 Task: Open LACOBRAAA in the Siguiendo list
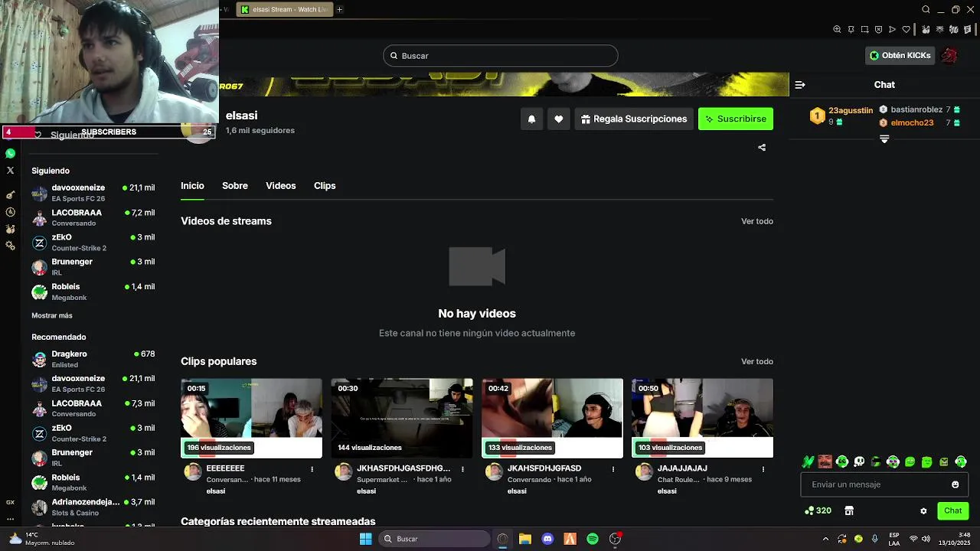pos(93,217)
